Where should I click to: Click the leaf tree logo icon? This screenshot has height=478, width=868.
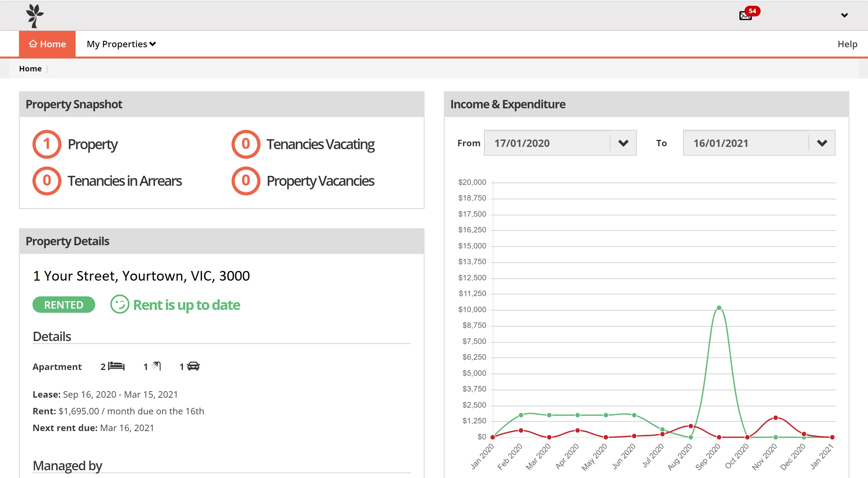click(x=35, y=16)
